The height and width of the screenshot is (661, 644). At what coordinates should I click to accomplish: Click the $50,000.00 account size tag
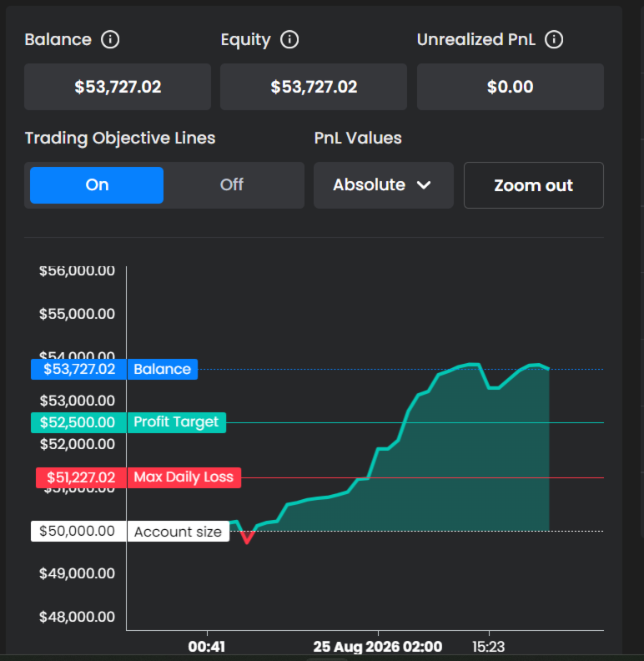78,531
